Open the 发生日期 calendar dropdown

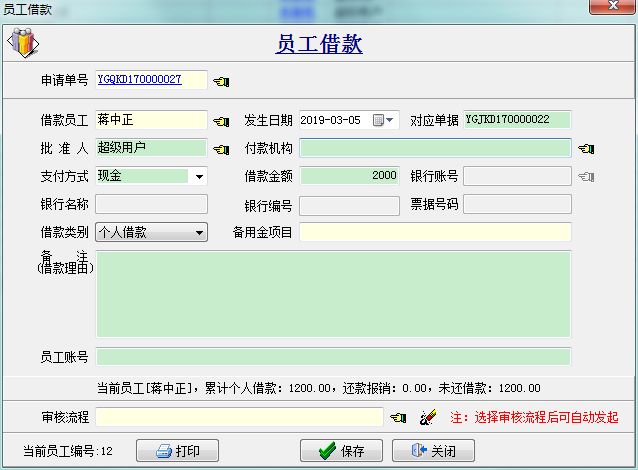(x=384, y=120)
